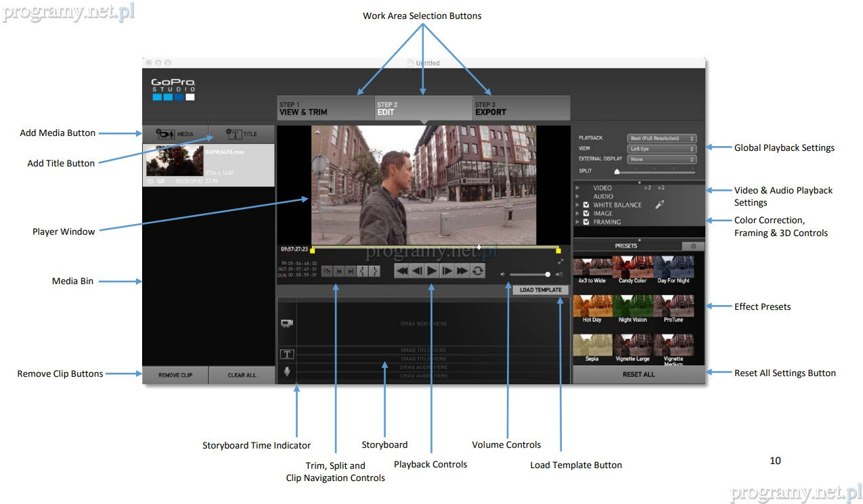
Task: Open the View dropdown showing Left Eye
Action: [661, 149]
